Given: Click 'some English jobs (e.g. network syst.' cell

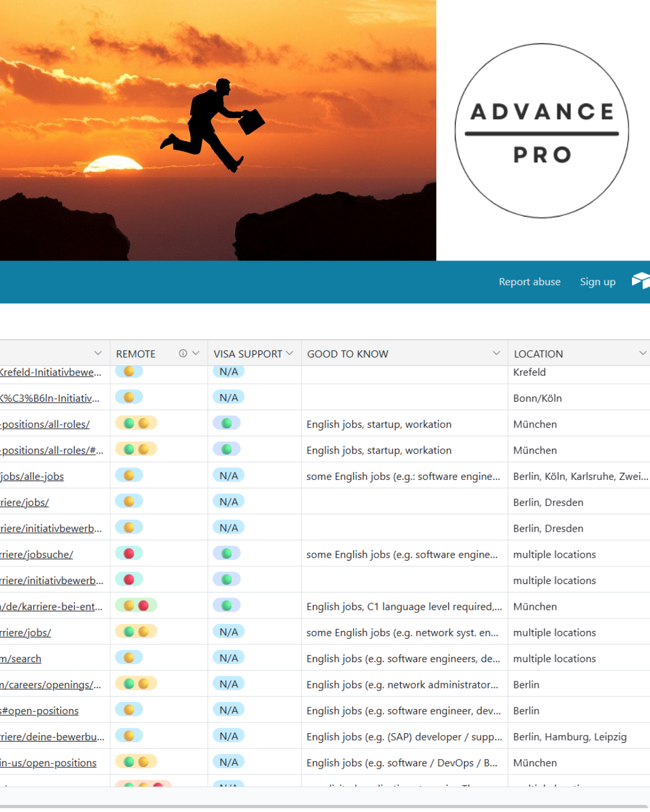Looking at the screenshot, I should pyautogui.click(x=404, y=633).
